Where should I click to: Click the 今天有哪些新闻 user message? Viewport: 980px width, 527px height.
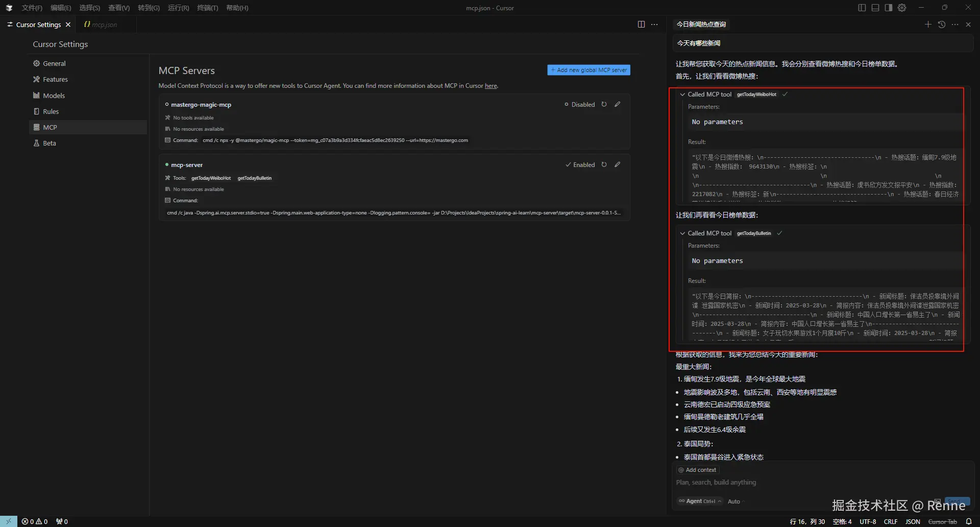click(x=822, y=43)
